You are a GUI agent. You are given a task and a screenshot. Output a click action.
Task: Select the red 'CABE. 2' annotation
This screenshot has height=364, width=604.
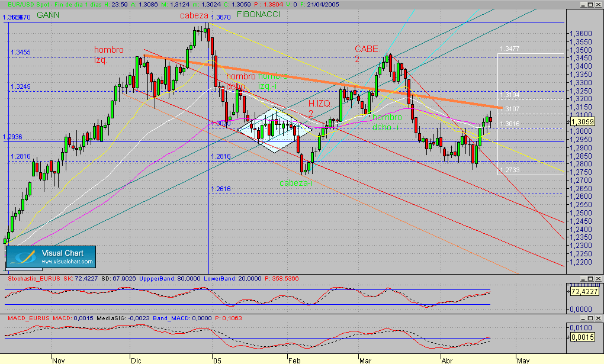(368, 54)
